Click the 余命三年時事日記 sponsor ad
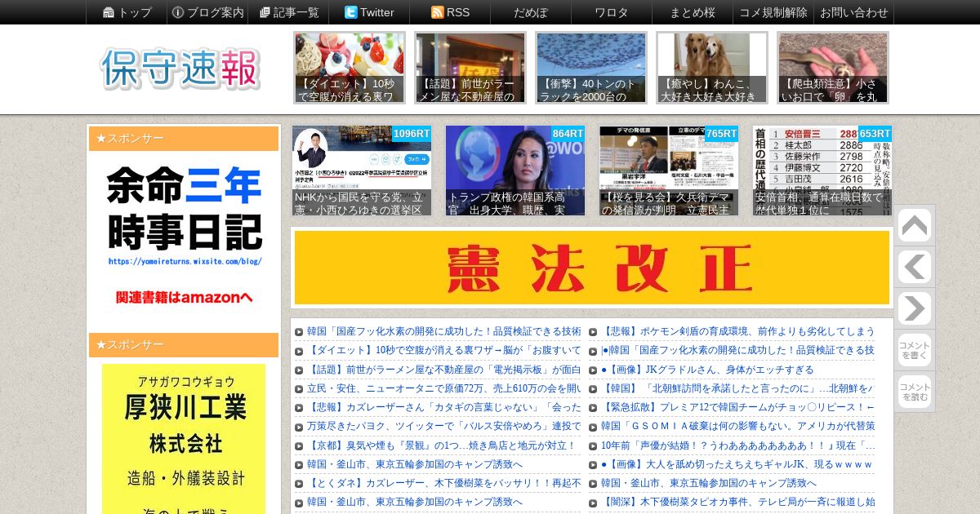The image size is (980, 514). pos(184,237)
